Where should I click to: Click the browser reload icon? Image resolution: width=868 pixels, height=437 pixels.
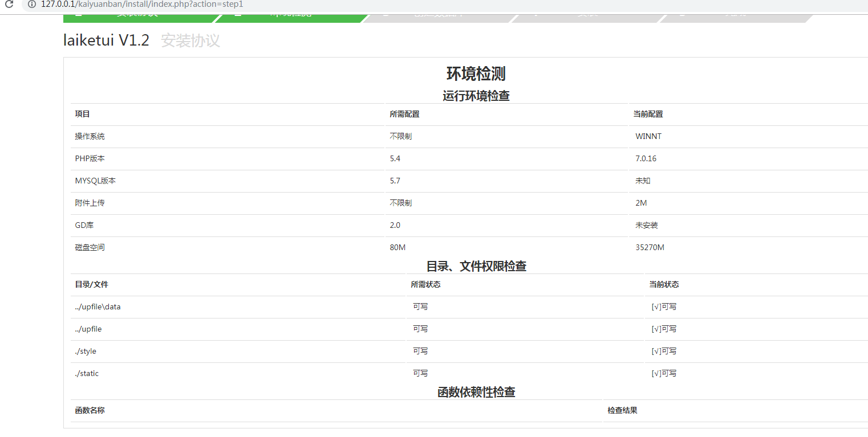click(x=9, y=4)
